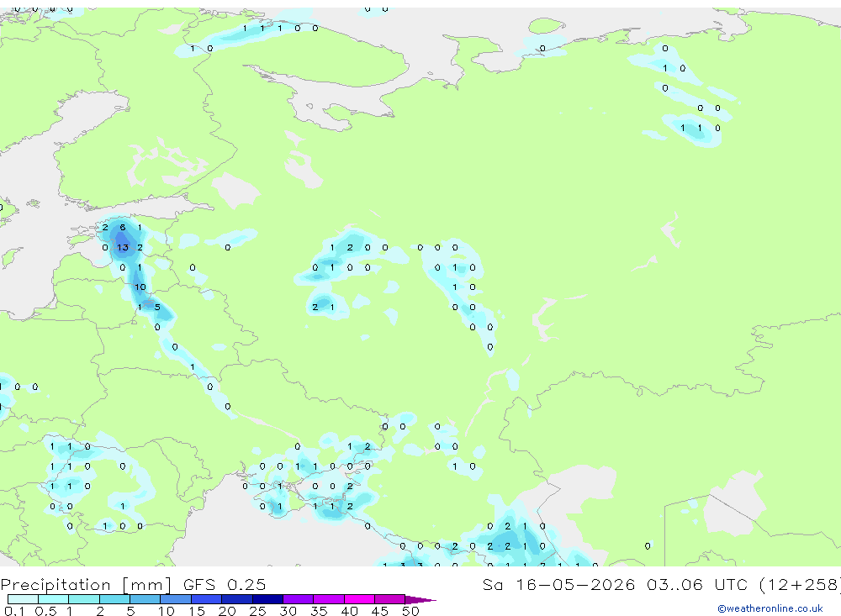Screen dimensions: 841x616
Task: Click the purple arrow tip above 50
Action: click(x=420, y=599)
